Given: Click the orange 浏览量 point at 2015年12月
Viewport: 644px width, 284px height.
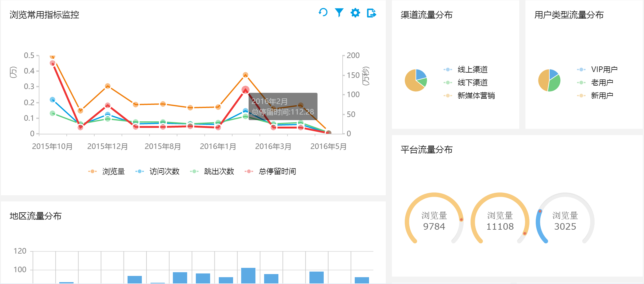Looking at the screenshot, I should point(108,86).
